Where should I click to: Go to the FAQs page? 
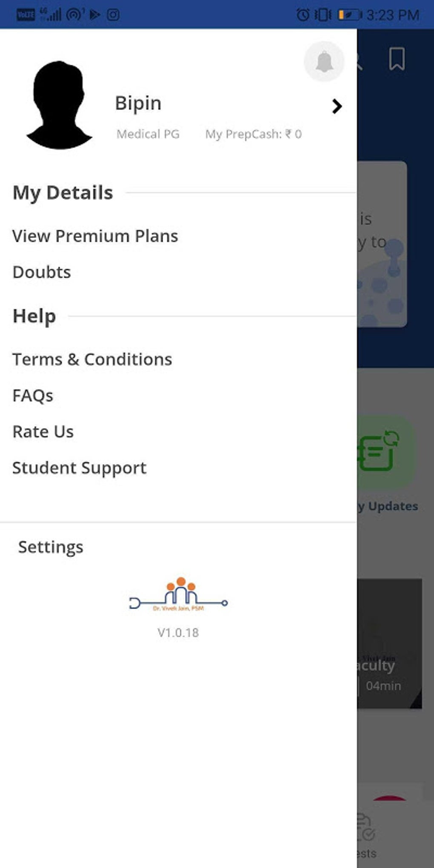coord(33,396)
